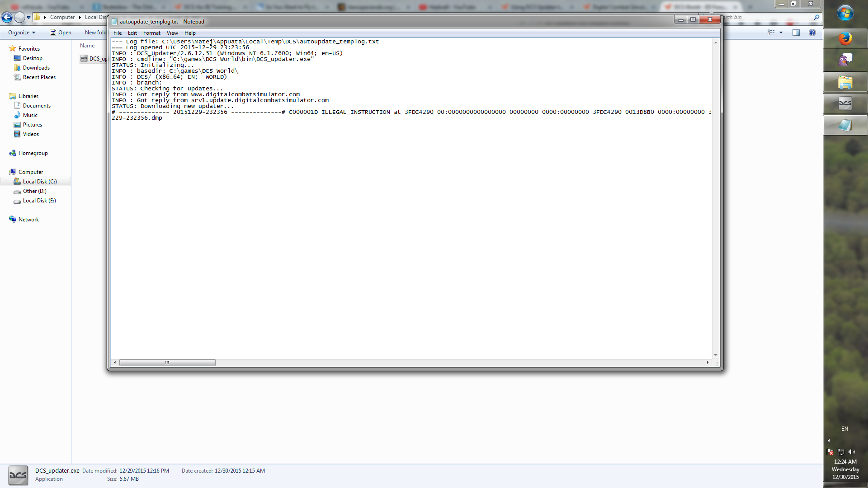Click the Local Disk breadcrumb segment
The width and height of the screenshot is (868, 488).
96,17
